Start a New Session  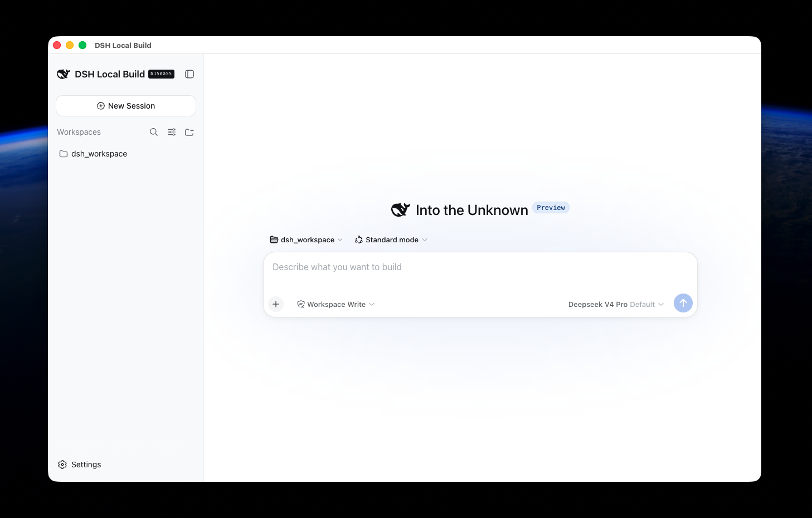click(126, 106)
